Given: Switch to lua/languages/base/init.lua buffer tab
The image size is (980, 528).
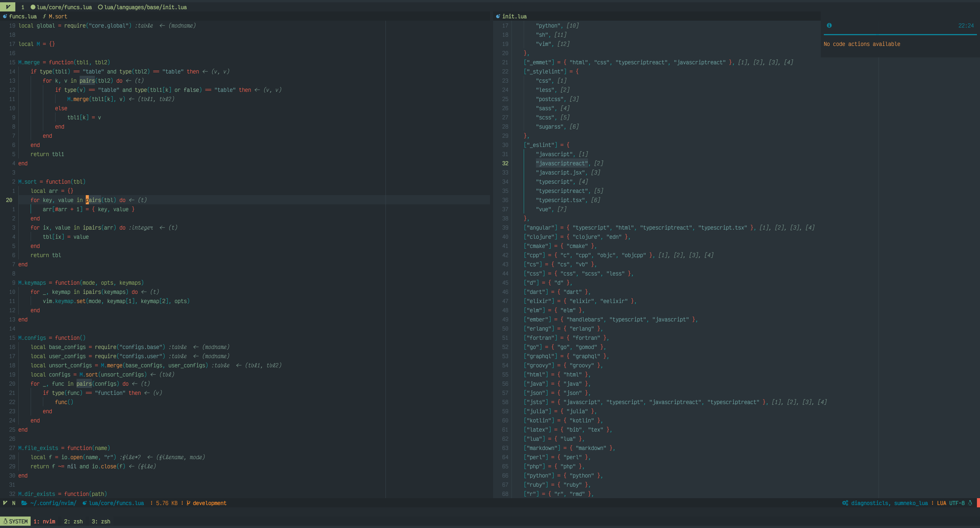Looking at the screenshot, I should tap(145, 7).
